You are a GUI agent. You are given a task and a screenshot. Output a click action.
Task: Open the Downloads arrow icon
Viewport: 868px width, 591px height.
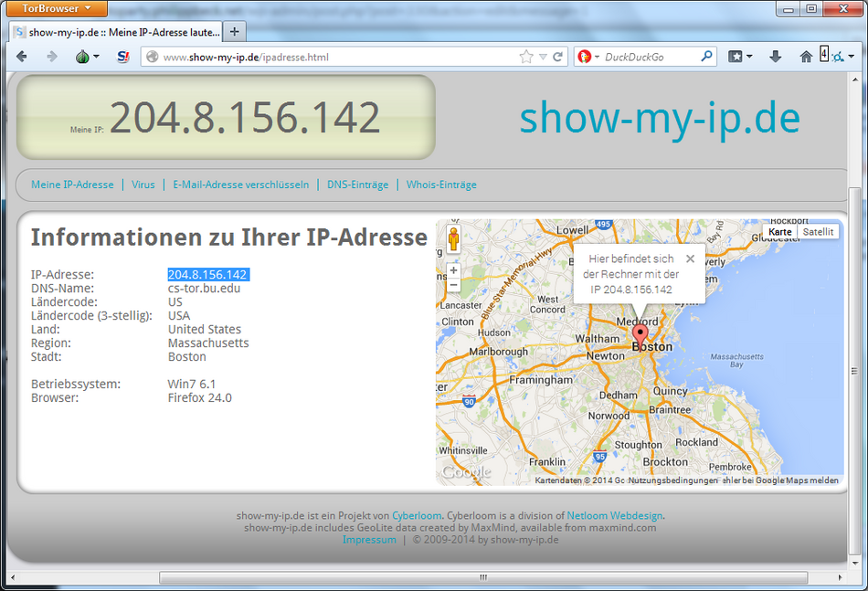tap(776, 57)
